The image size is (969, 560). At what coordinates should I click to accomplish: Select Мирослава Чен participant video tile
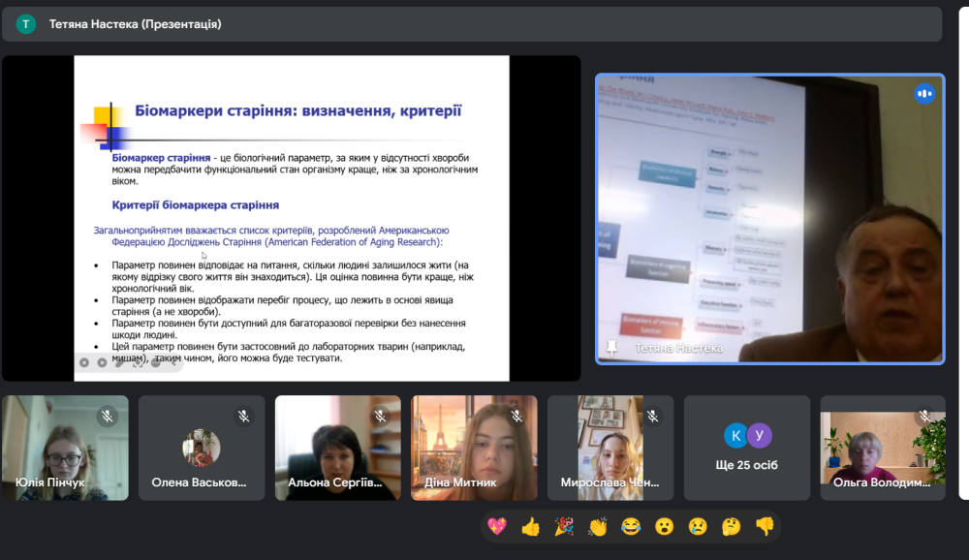point(610,449)
